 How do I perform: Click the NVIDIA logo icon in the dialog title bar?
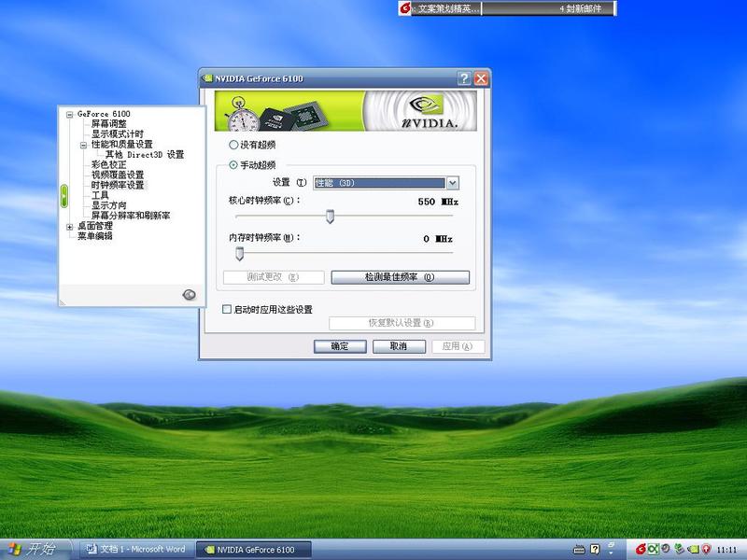pos(207,78)
